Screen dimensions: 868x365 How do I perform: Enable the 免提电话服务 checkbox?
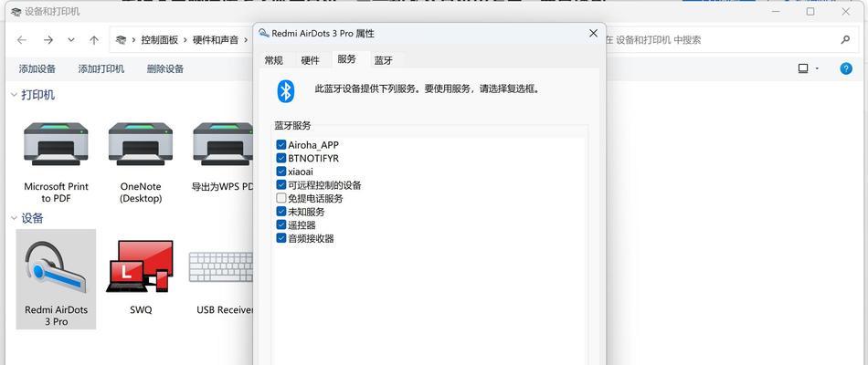(281, 198)
